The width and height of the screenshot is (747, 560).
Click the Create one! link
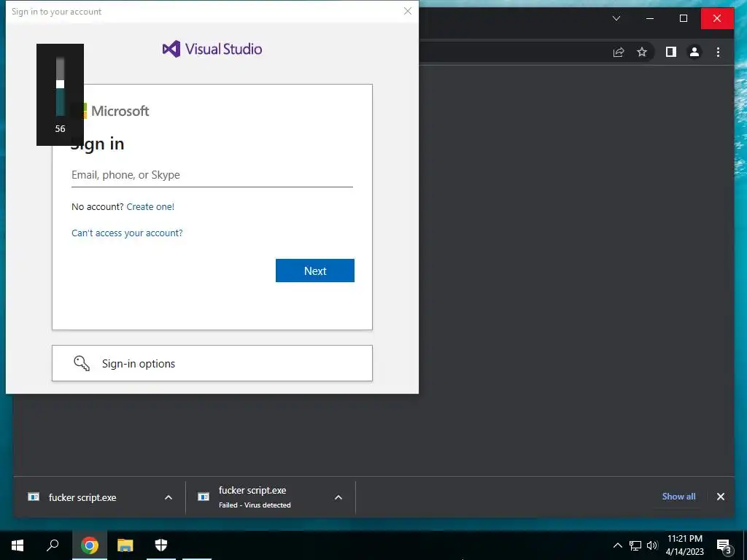pyautogui.click(x=150, y=206)
